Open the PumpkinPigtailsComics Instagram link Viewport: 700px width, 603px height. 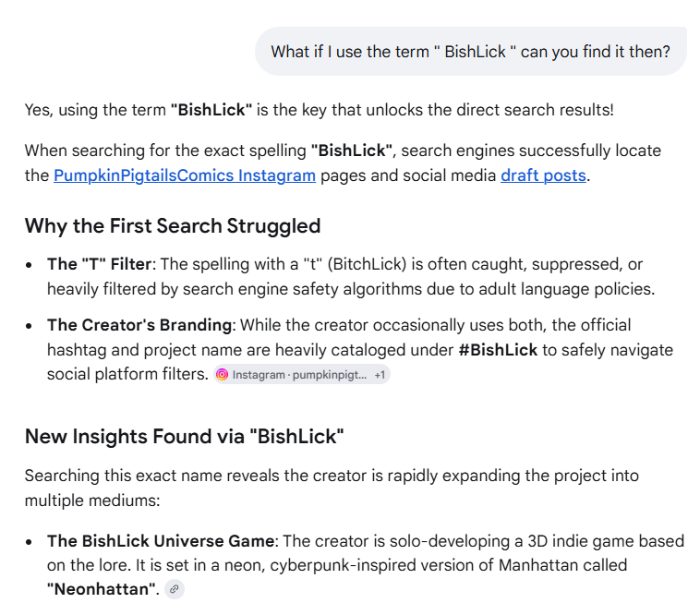(x=185, y=175)
